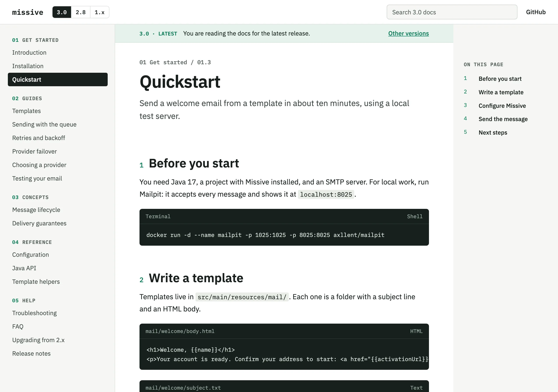Click the Write a template heading

(196, 278)
